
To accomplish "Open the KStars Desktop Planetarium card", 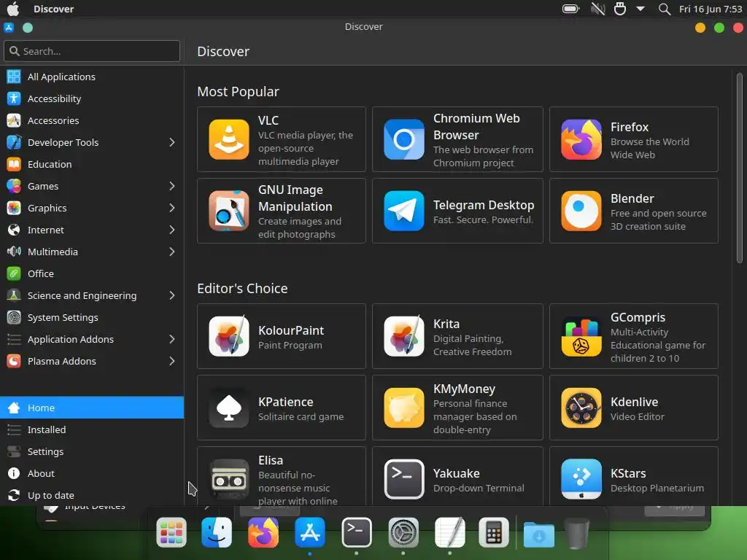I will click(x=634, y=476).
